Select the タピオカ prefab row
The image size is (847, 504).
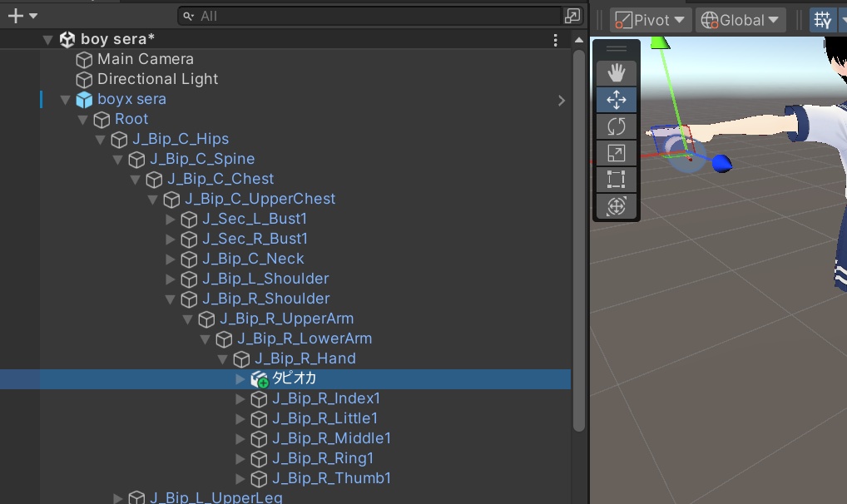click(285, 379)
